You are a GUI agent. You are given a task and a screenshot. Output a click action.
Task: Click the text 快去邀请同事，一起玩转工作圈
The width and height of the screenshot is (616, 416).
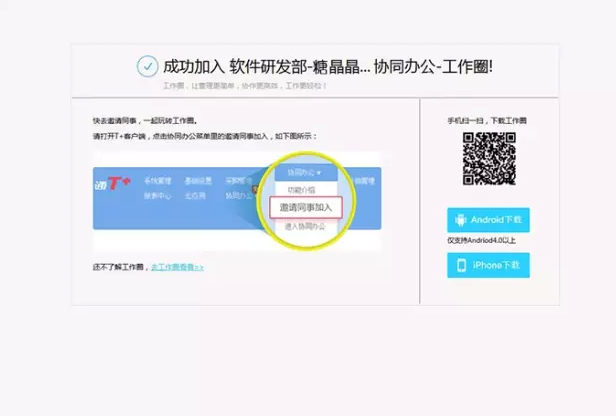pos(145,121)
